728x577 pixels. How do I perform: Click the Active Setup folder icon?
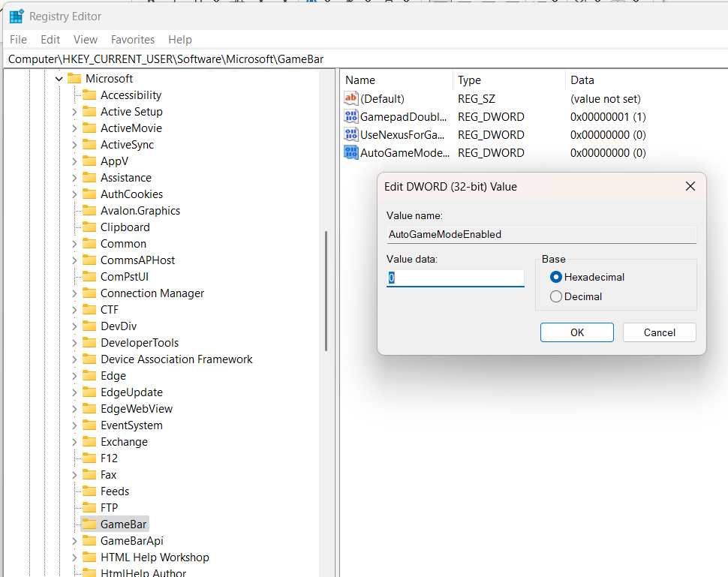coord(89,111)
